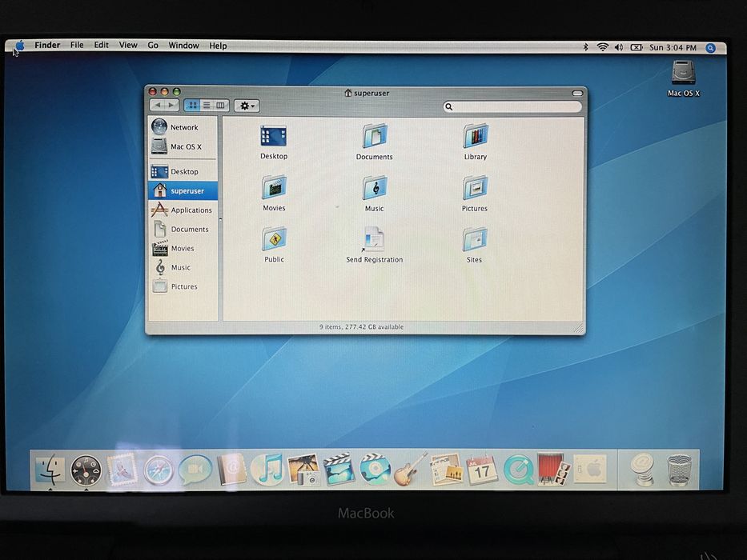
Task: Open System Preferences from the Dock
Action: (590, 469)
